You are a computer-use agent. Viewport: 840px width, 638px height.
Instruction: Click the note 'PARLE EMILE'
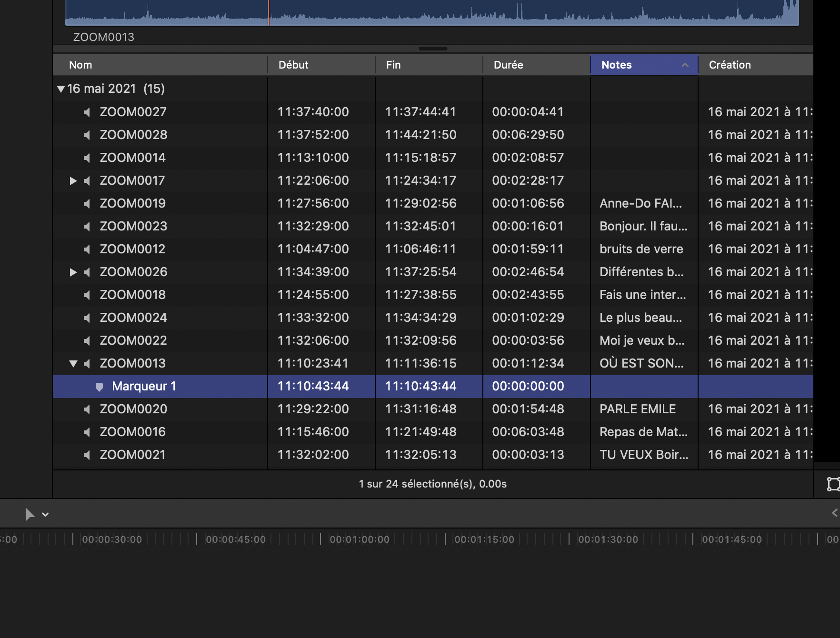pos(638,409)
